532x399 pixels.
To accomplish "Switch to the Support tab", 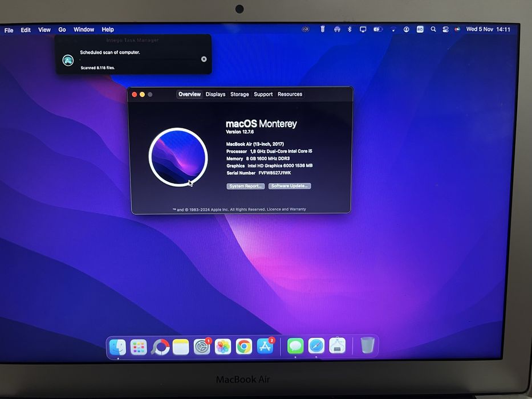I will (263, 94).
